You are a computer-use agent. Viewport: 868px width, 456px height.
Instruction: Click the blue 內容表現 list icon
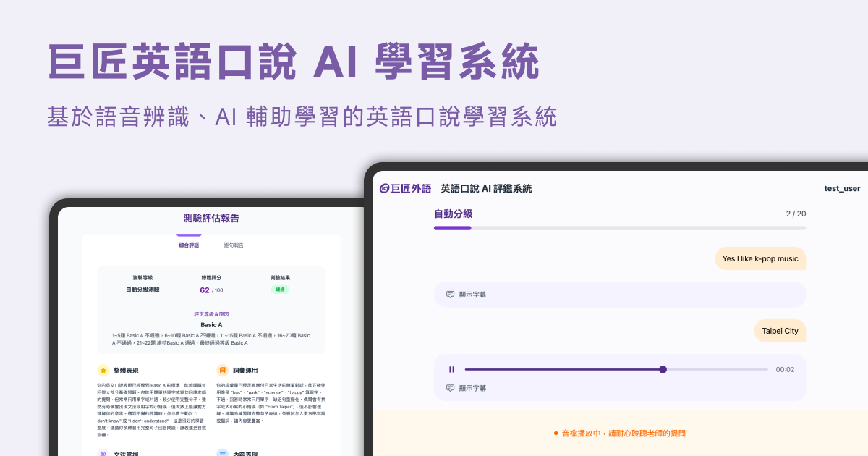coord(223,453)
